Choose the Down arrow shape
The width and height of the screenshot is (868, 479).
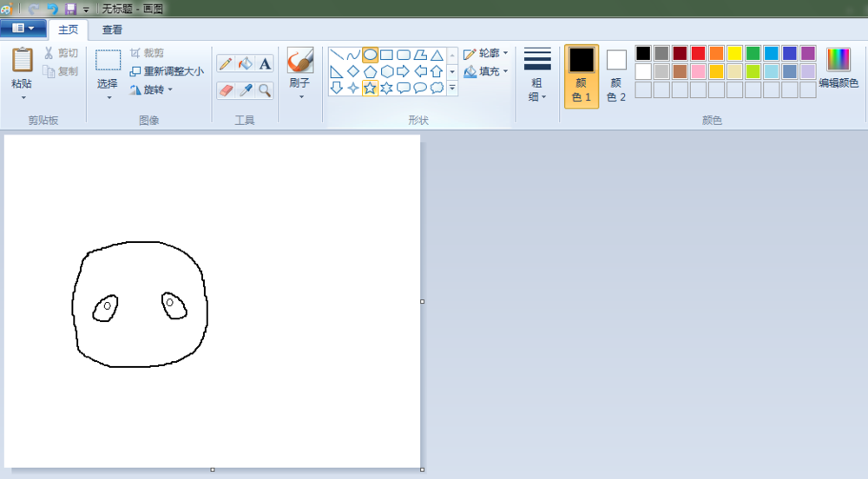coord(337,88)
